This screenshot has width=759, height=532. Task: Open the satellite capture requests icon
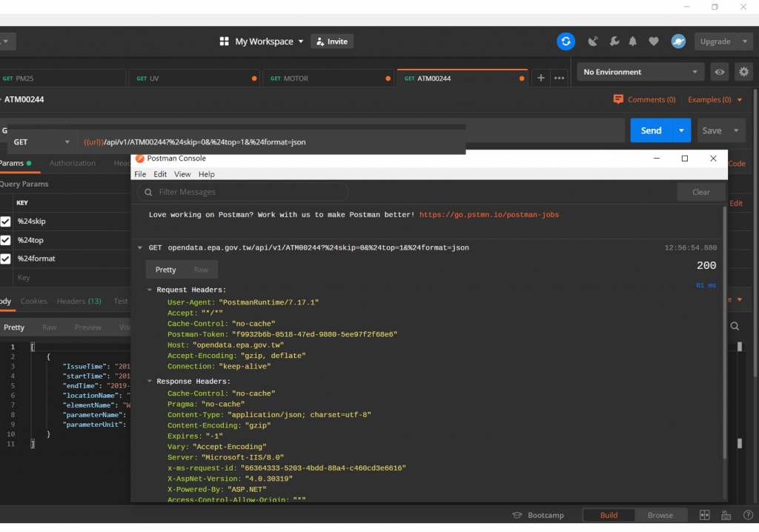coord(593,41)
